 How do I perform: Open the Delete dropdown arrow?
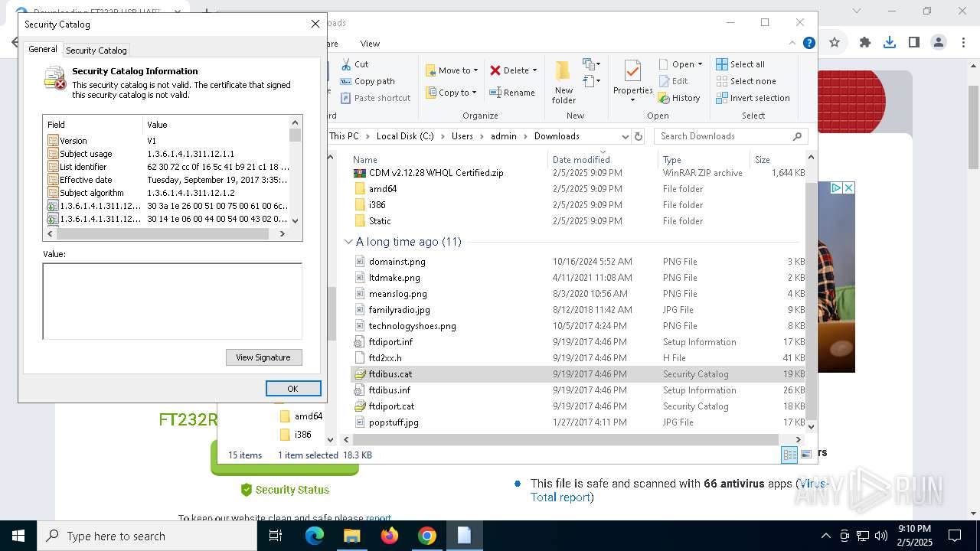pos(534,70)
